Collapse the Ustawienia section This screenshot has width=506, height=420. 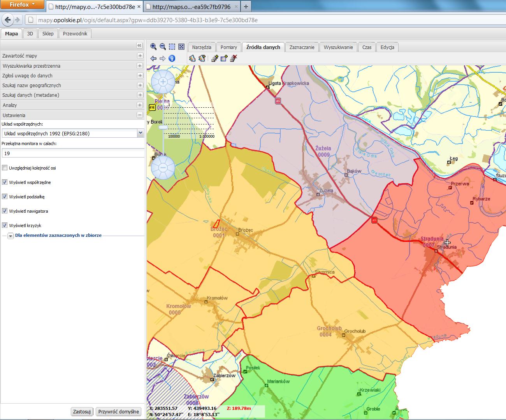click(x=140, y=115)
